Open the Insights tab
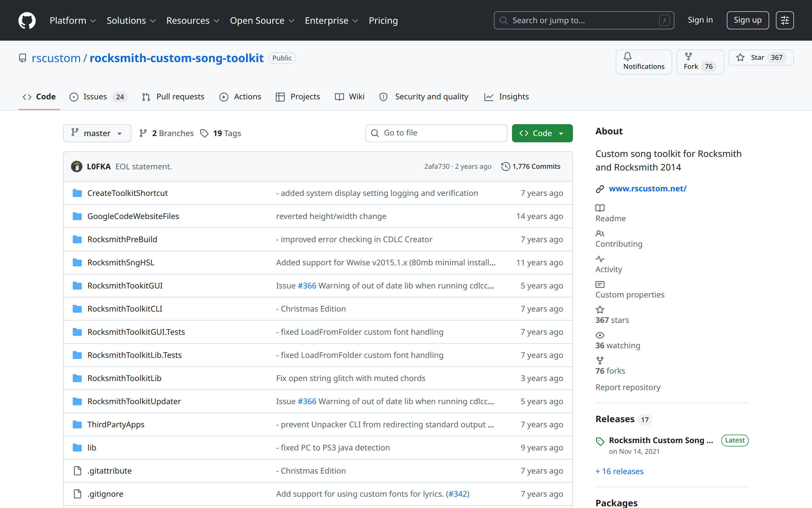 [506, 97]
